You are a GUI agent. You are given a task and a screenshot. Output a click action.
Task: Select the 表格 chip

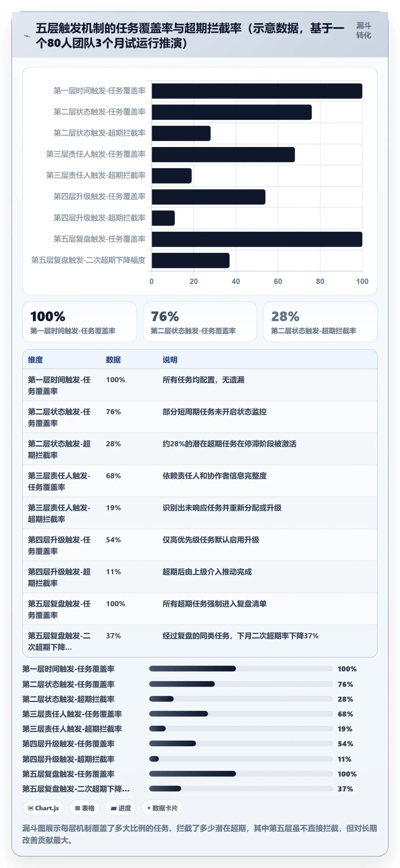(x=84, y=808)
